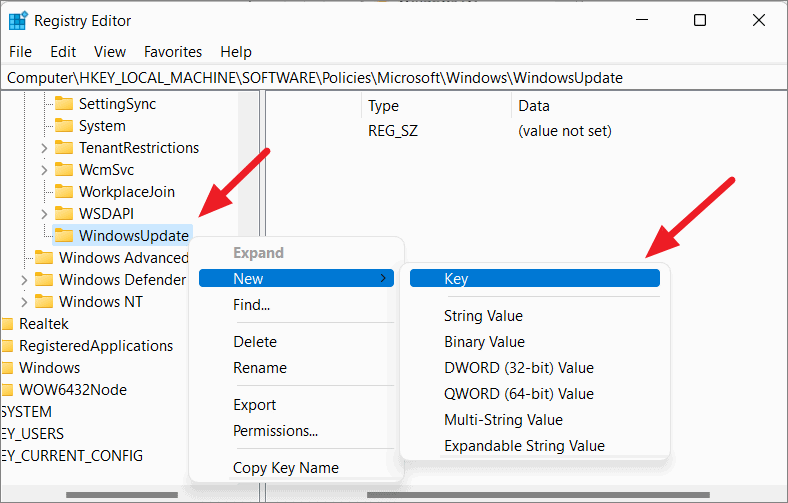Open the File menu
788x503 pixels.
(21, 52)
